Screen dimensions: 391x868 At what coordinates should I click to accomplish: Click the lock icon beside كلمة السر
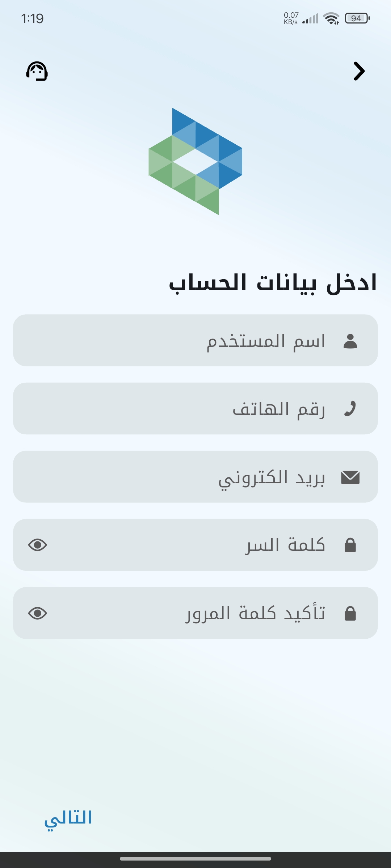[x=350, y=545]
